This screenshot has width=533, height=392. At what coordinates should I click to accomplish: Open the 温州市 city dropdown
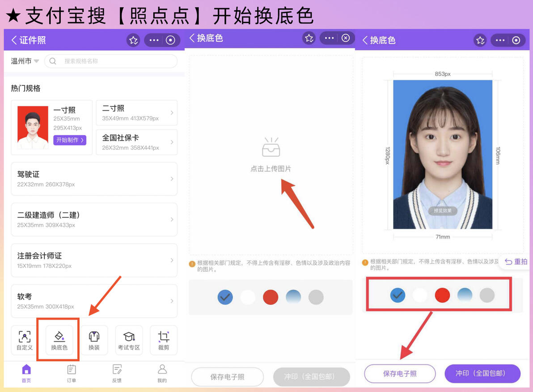coord(25,61)
